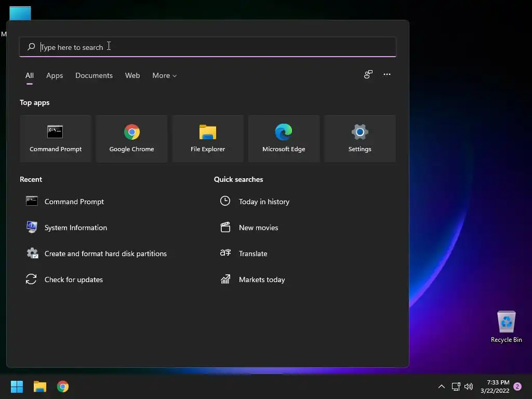
Task: Click the small Command Prompt icon in Recent
Action: pos(32,201)
